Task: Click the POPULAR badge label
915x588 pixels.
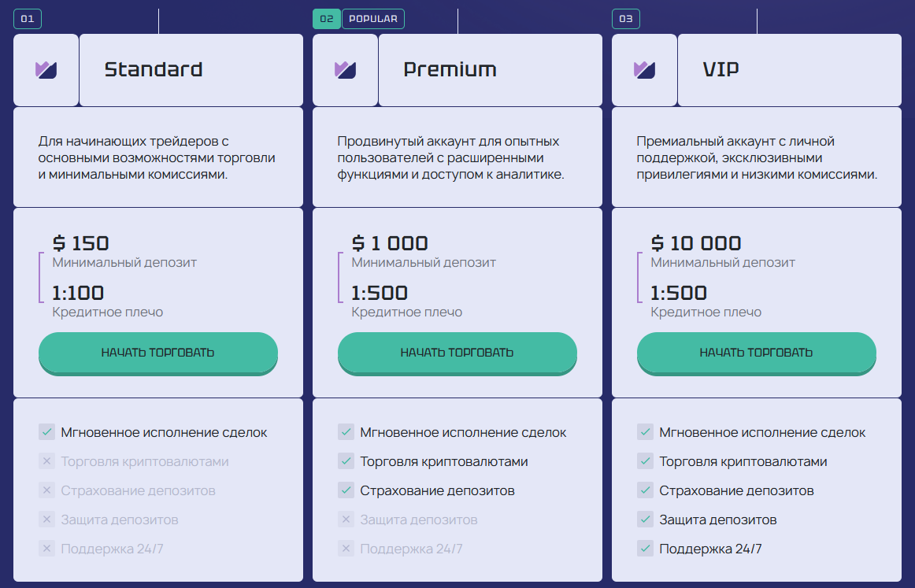Action: [373, 19]
